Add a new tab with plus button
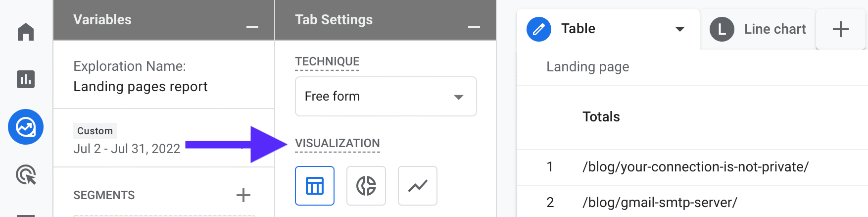This screenshot has height=217, width=868. coord(840,29)
